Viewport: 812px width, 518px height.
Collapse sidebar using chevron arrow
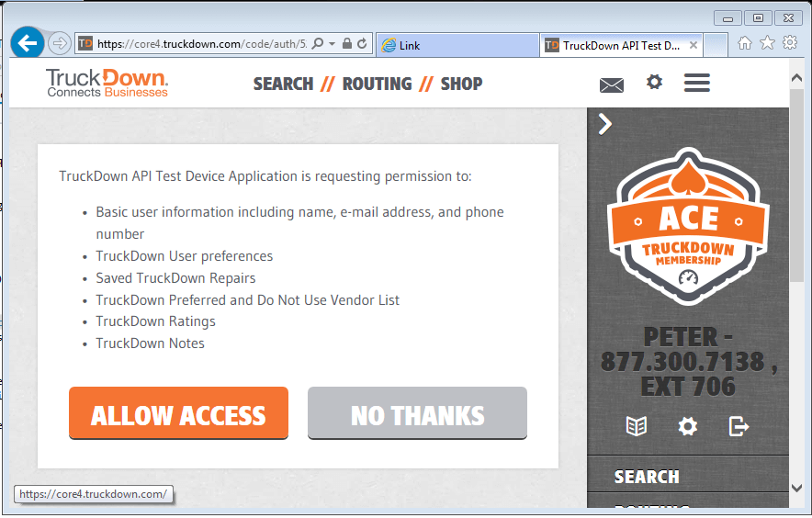604,124
